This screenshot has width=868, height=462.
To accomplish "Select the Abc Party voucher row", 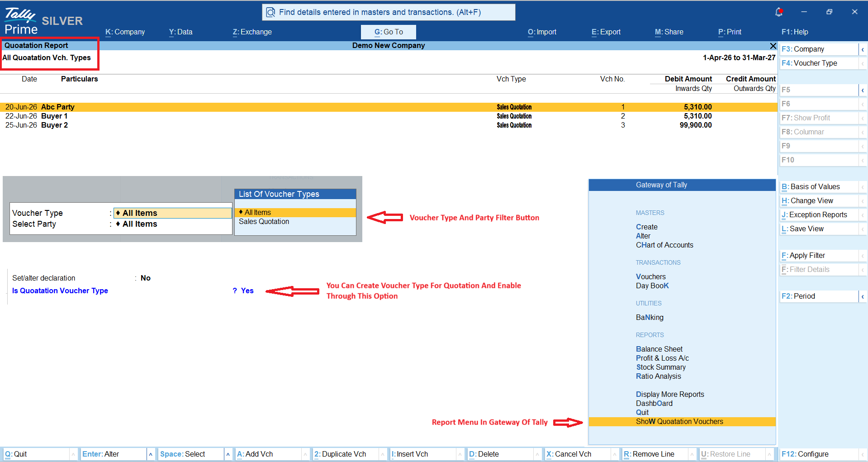I will click(x=389, y=107).
